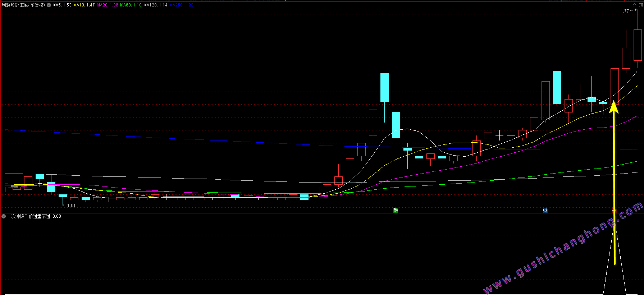This screenshot has width=644, height=295.
Task: Click the diamond icon at chart top-right
Action: tap(635, 5)
